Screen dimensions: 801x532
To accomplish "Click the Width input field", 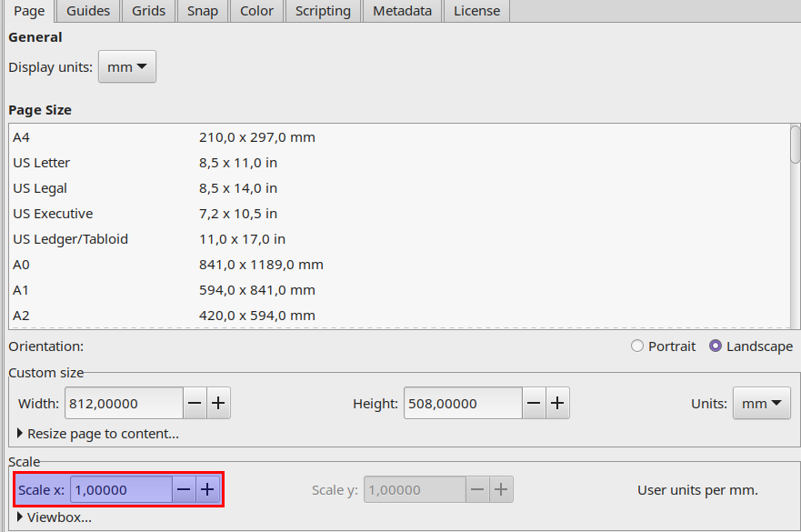I will (x=125, y=403).
